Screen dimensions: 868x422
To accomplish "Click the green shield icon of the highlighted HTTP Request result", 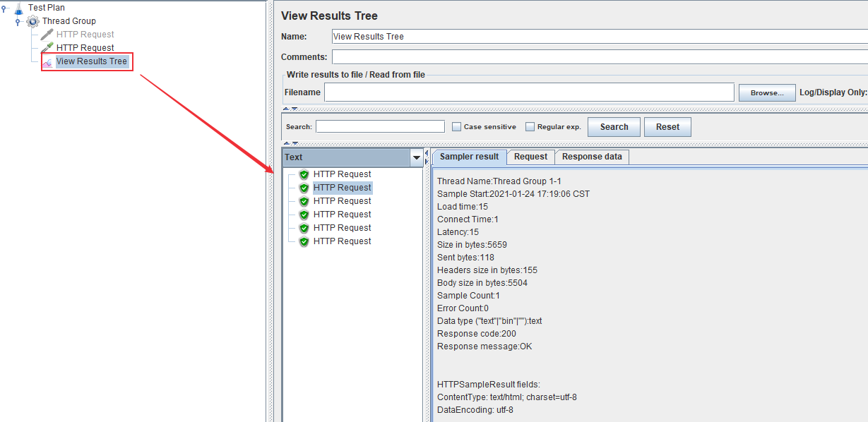I will 304,188.
